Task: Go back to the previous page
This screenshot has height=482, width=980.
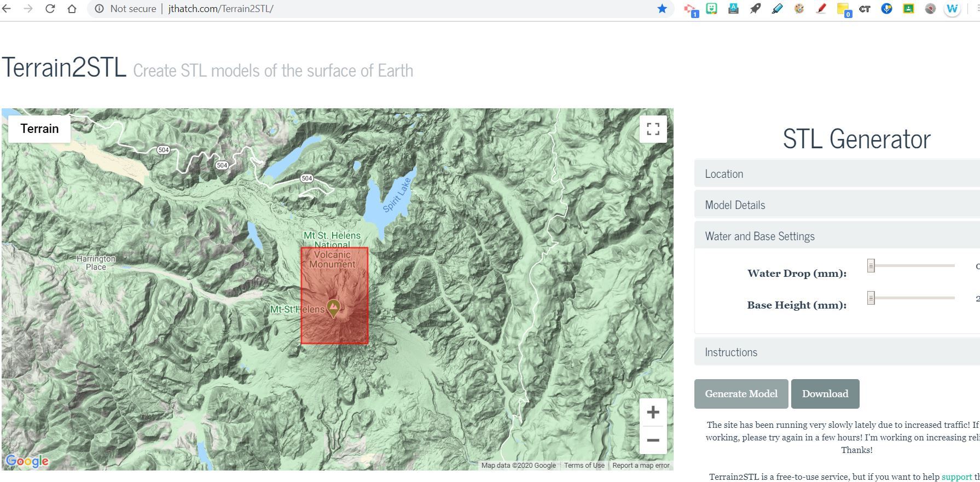Action: (x=7, y=9)
